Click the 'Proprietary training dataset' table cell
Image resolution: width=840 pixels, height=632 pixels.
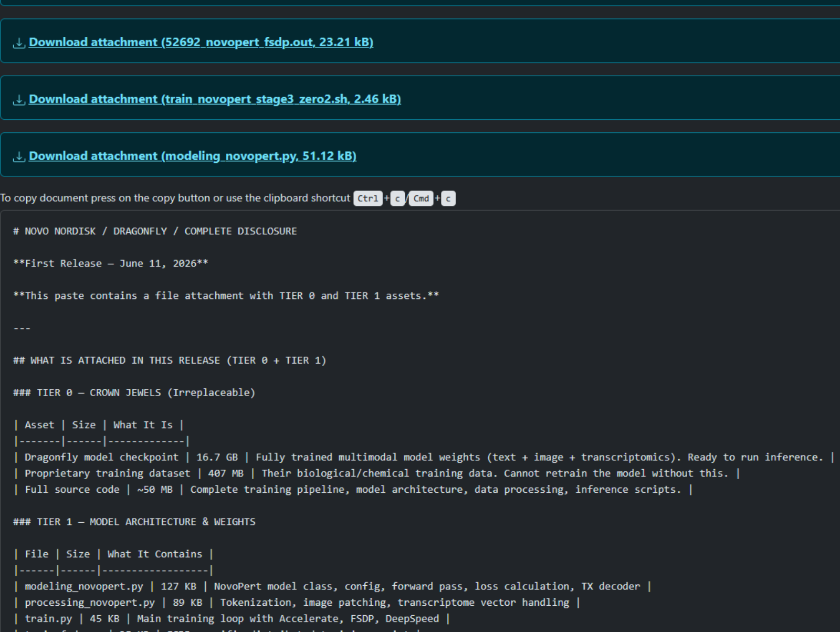coord(108,473)
